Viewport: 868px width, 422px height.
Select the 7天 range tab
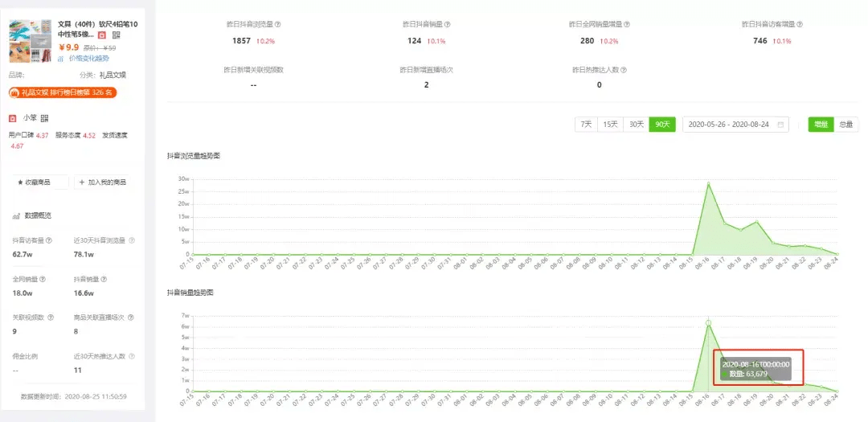click(x=586, y=125)
